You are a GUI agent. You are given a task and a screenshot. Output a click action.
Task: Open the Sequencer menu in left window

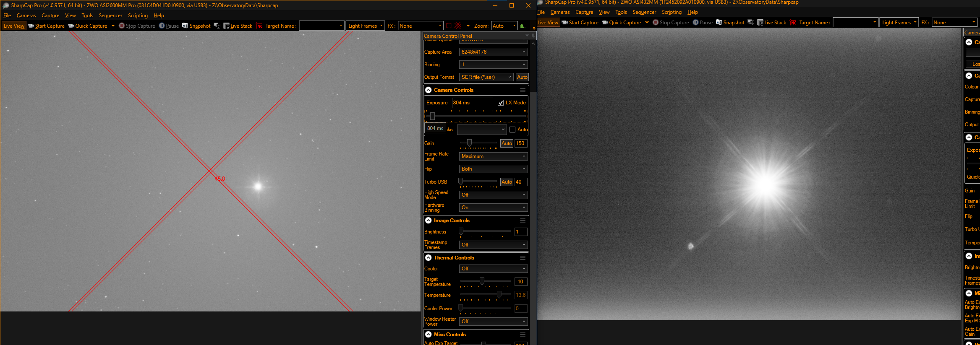(x=110, y=16)
